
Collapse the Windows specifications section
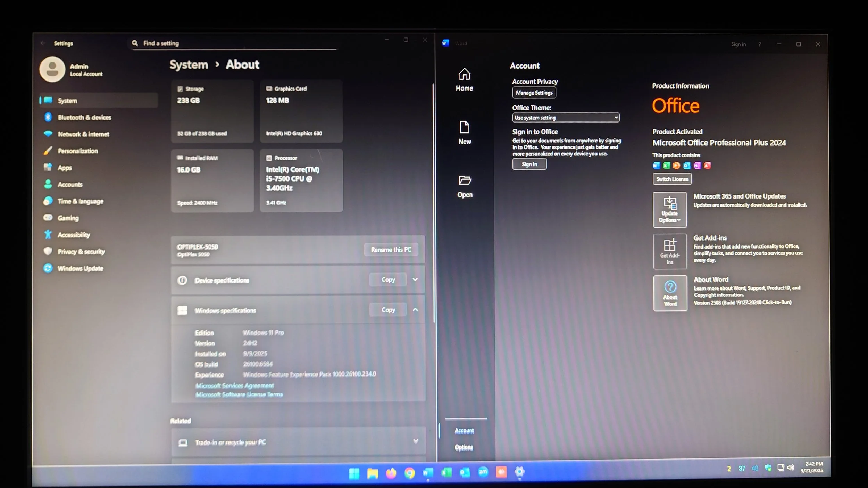pos(415,310)
